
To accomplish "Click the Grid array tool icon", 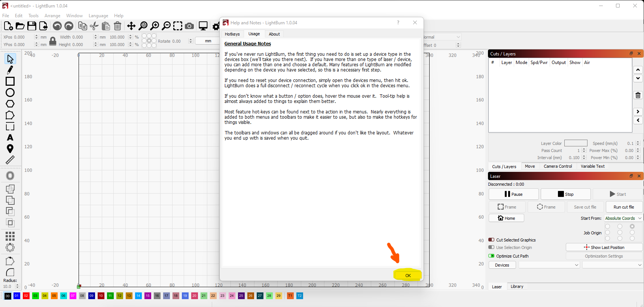I will [x=10, y=236].
